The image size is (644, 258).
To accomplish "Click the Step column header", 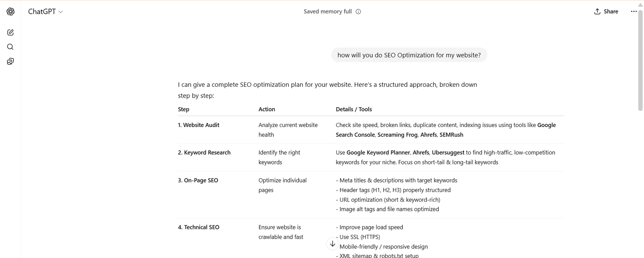I will pos(184,109).
